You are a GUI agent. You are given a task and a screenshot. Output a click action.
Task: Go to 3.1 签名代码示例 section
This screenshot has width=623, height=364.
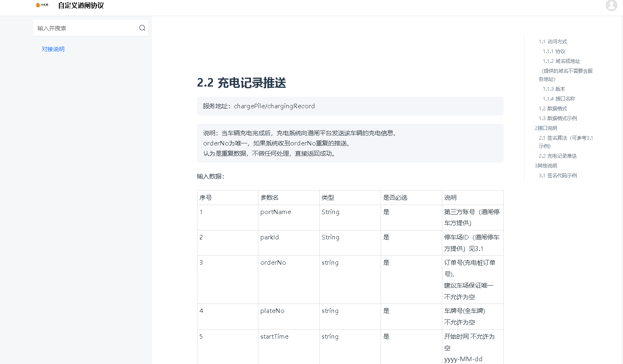point(558,176)
